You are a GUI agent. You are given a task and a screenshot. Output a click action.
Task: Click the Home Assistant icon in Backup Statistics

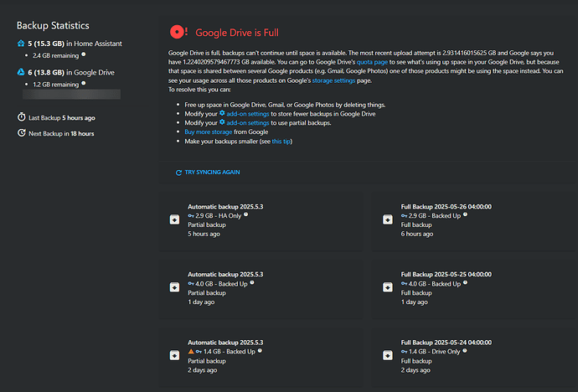pyautogui.click(x=21, y=44)
